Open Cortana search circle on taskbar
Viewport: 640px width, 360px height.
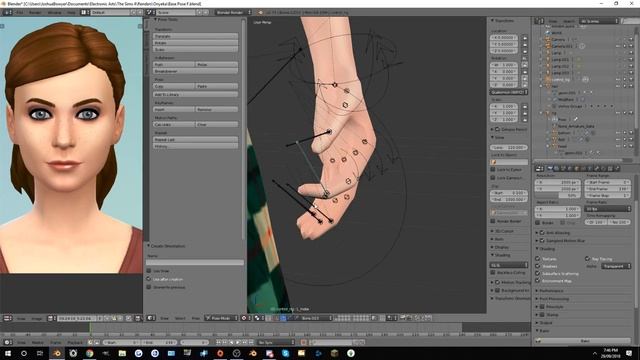24,353
